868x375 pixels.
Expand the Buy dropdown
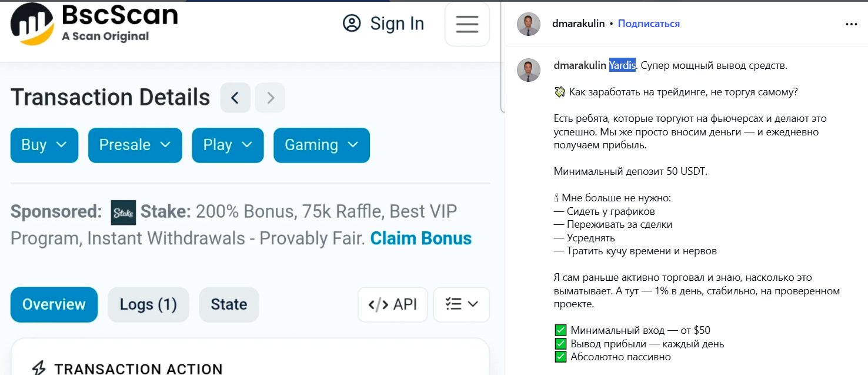[x=44, y=145]
